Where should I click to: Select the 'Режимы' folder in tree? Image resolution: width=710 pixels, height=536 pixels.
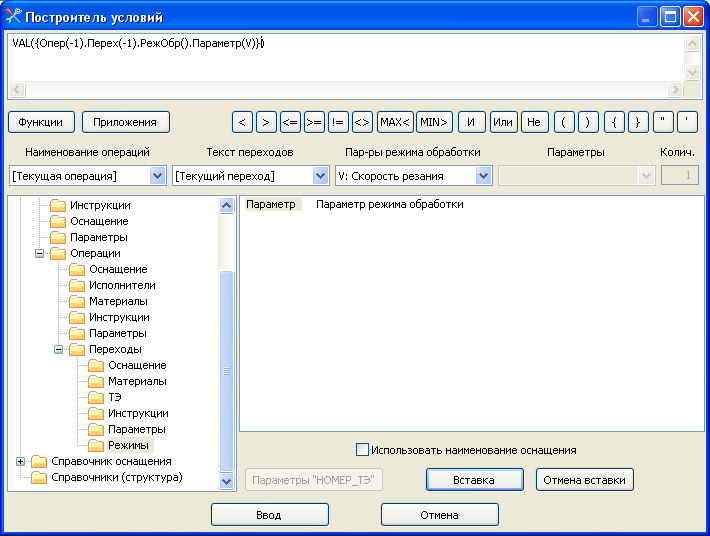click(128, 445)
